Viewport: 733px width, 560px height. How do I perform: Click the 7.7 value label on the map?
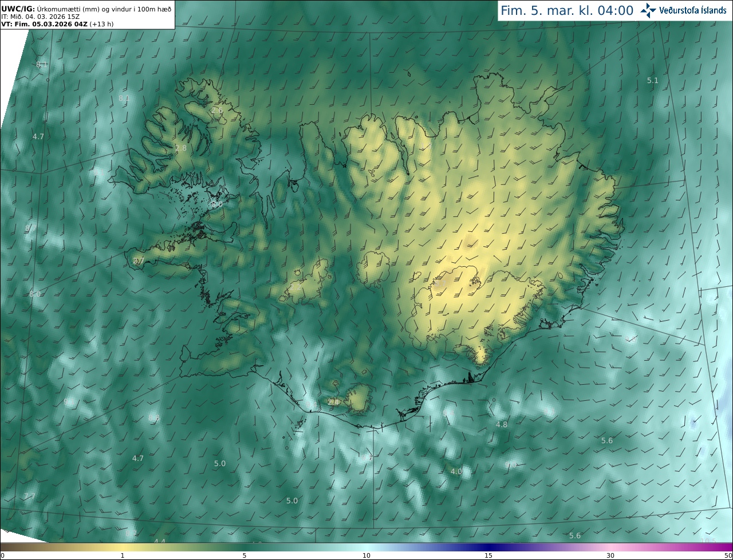click(30, 496)
